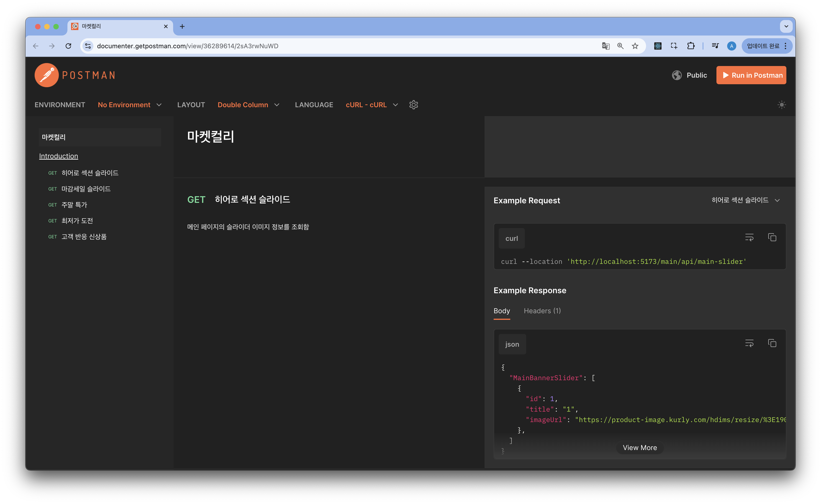Reload the current page
The width and height of the screenshot is (821, 504).
68,46
